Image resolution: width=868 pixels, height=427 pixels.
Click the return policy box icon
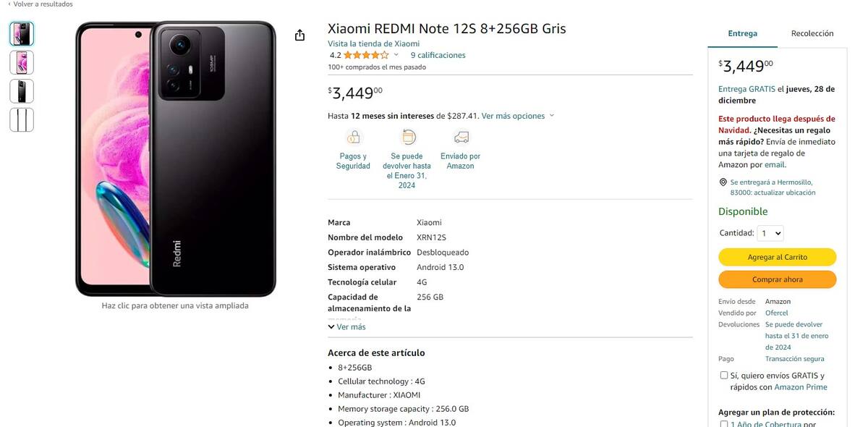(409, 137)
